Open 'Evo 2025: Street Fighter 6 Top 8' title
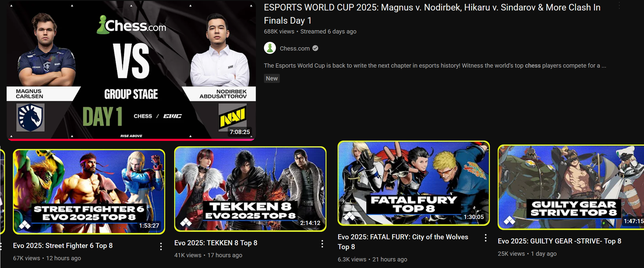This screenshot has height=268, width=644. (x=63, y=246)
